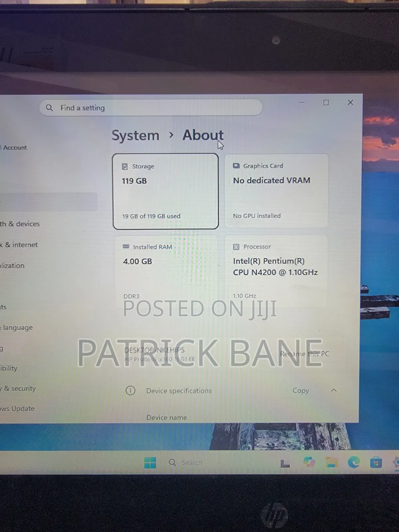The width and height of the screenshot is (399, 532).
Task: Select the DESKTOP-NKEHIPS device name text
Action: coord(155,350)
